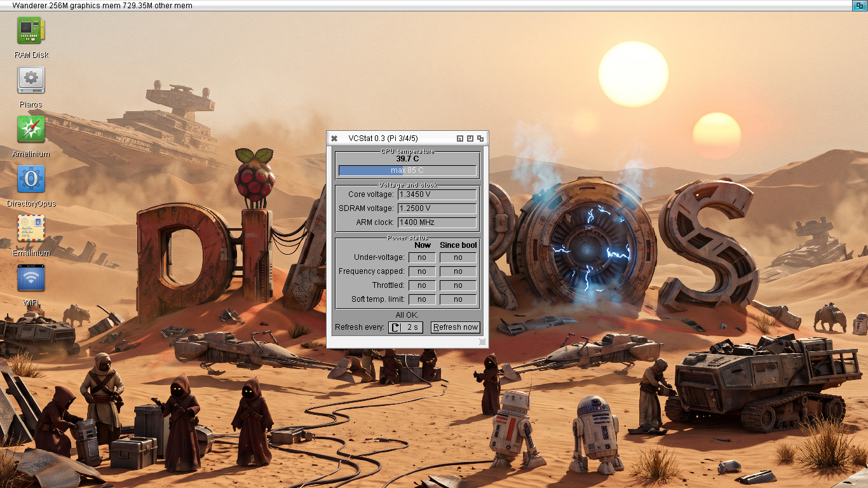Click the SDRAM voltage value field

(x=437, y=208)
